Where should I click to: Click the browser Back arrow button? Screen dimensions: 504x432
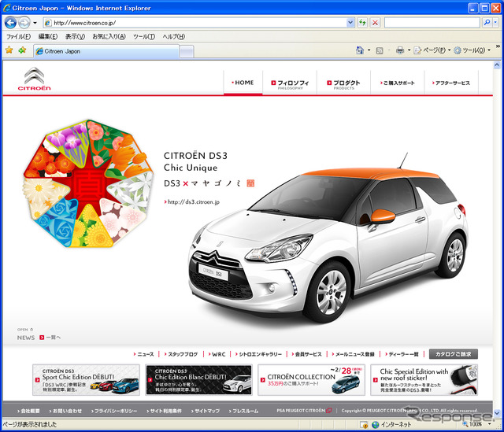pos(10,23)
